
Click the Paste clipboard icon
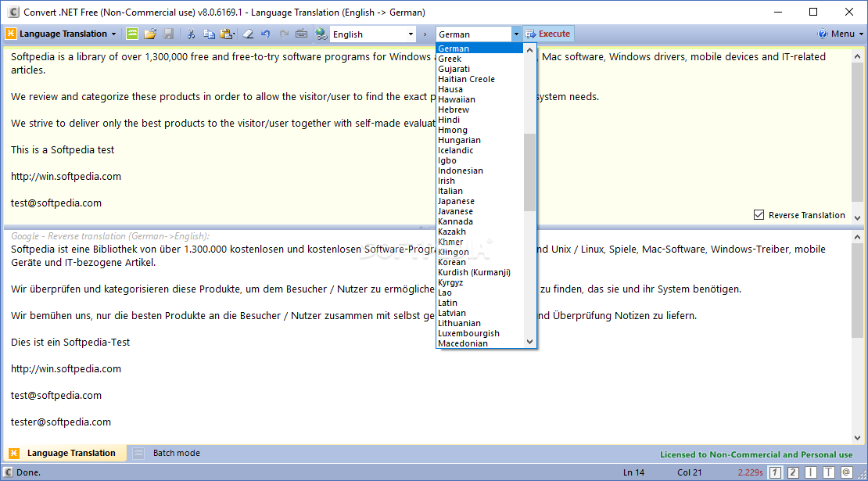tap(227, 34)
